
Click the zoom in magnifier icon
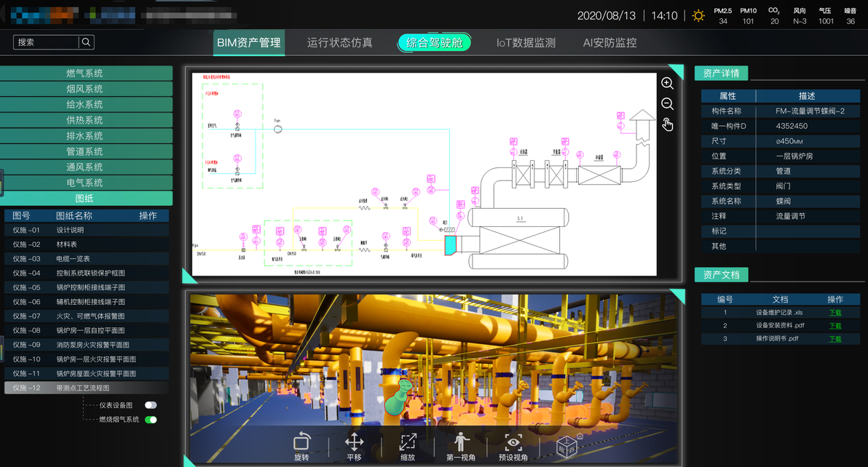(668, 84)
